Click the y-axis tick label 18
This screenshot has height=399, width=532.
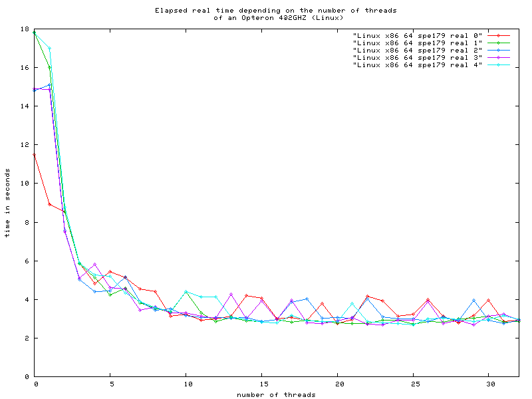[23, 30]
